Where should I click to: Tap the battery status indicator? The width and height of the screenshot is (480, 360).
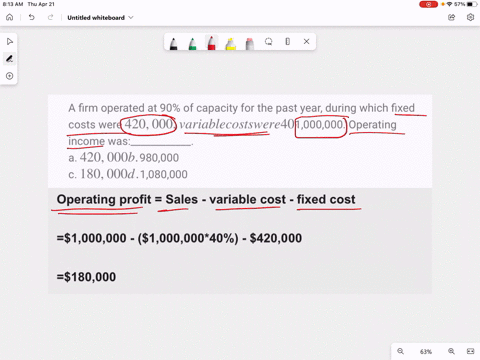coord(472,4)
